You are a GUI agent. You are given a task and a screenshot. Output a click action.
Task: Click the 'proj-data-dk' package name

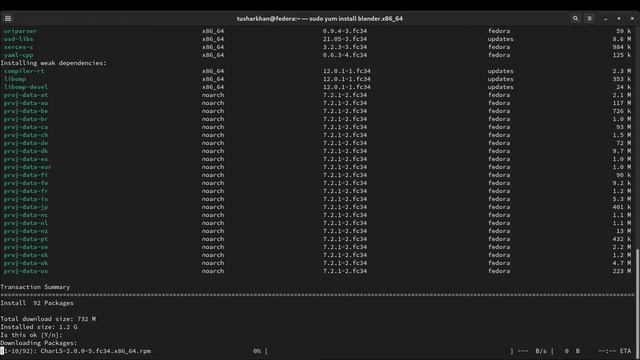(26, 151)
